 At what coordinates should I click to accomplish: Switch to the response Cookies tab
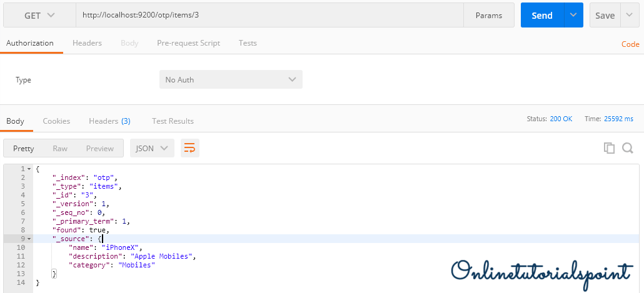tap(56, 121)
